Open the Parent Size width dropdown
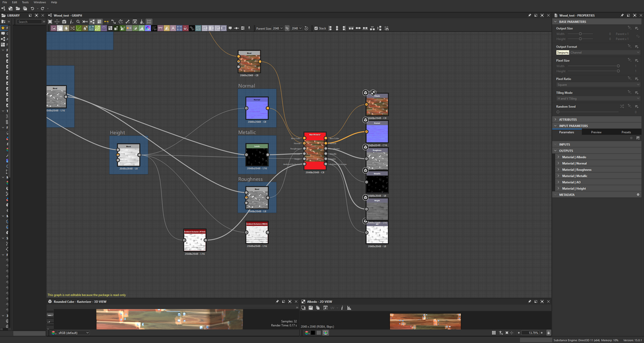The image size is (644, 343). 278,28
